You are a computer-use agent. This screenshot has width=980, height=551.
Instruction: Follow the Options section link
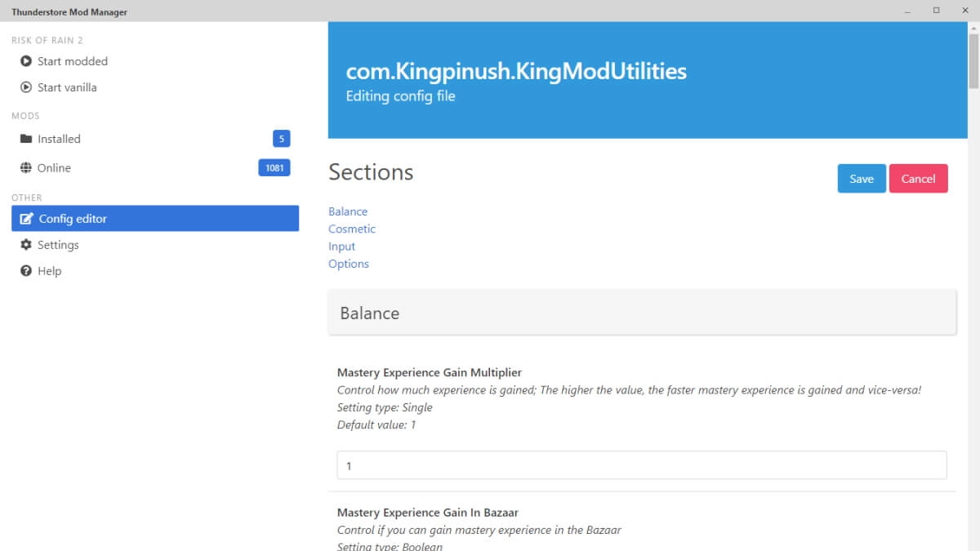point(349,264)
